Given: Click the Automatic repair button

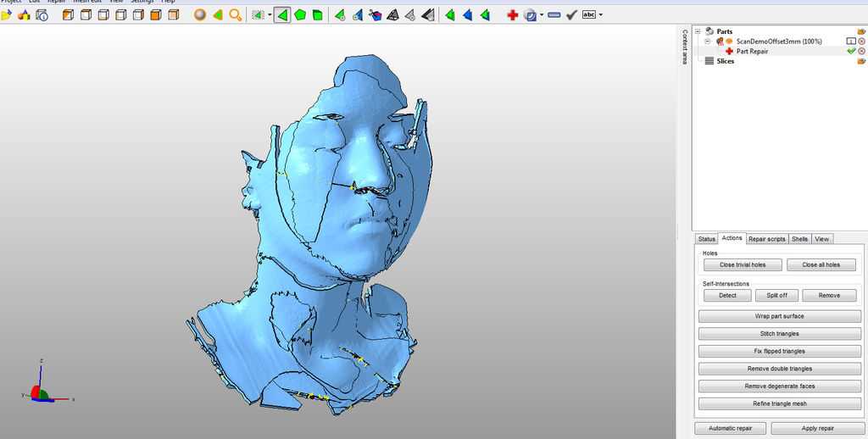Looking at the screenshot, I should tap(729, 428).
